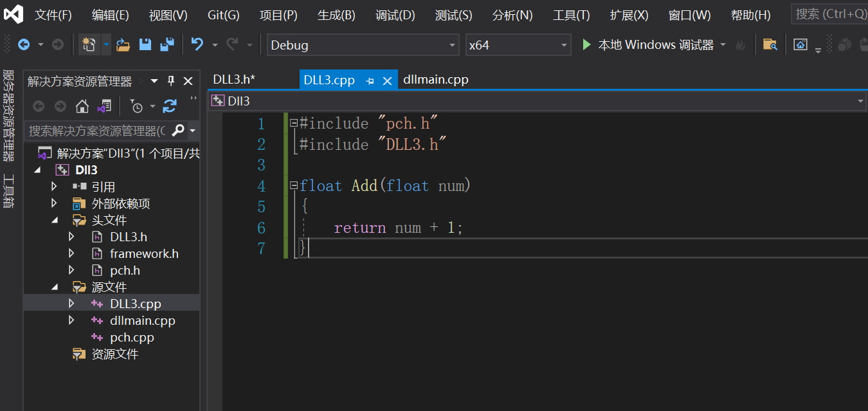868x411 pixels.
Task: Undo the last action using the toolbar arrow
Action: [197, 44]
